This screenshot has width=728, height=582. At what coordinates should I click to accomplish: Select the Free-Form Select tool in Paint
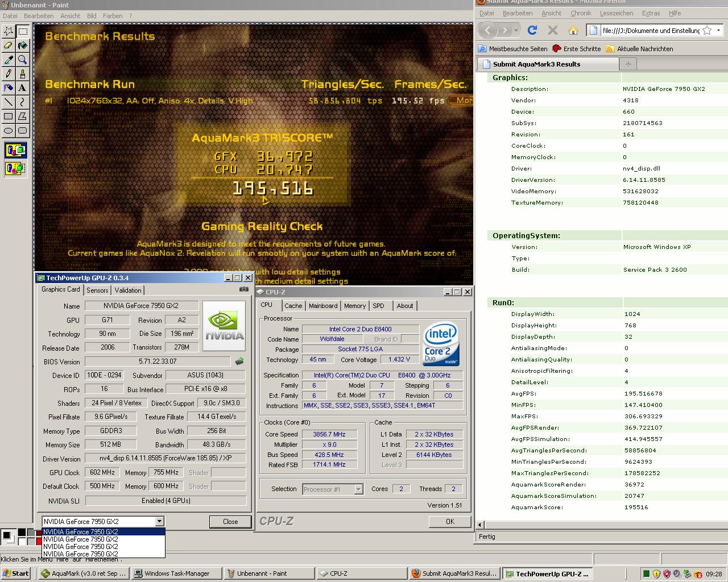click(9, 31)
